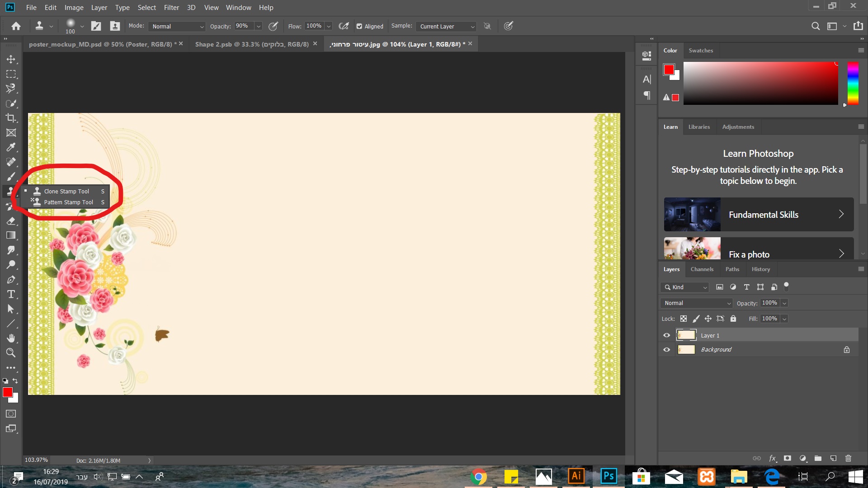868x488 pixels.
Task: Uncheck the Aligned checkbox
Action: 359,26
